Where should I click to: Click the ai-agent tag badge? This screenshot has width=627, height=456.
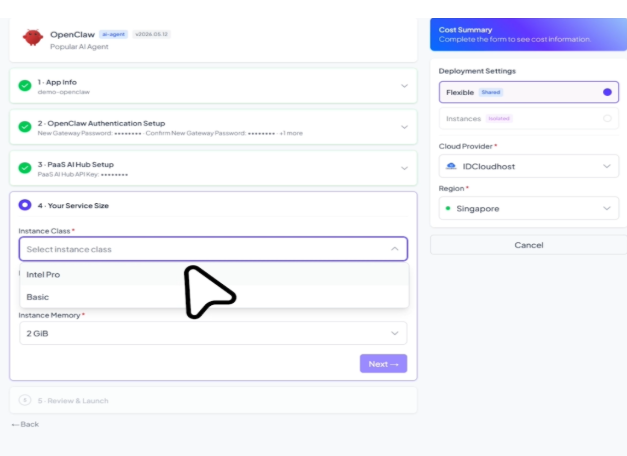tap(114, 34)
